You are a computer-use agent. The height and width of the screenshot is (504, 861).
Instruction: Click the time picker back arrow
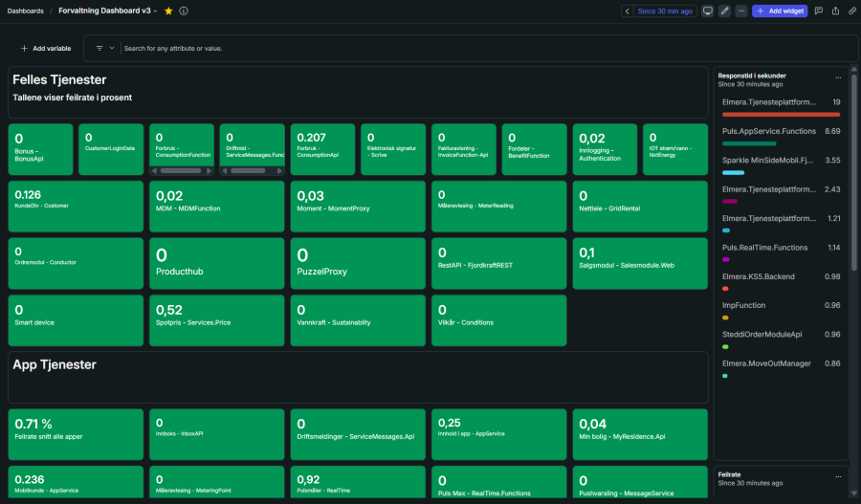click(x=627, y=11)
